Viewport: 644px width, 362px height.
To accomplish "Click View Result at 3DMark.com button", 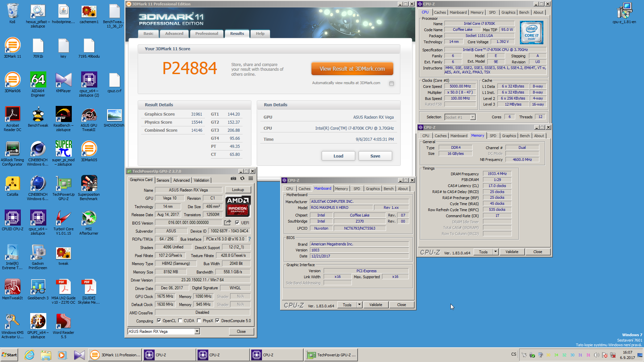I will coord(352,69).
